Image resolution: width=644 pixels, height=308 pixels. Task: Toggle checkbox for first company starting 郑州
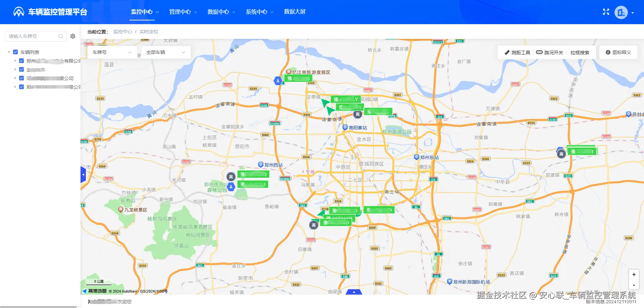[x=21, y=61]
